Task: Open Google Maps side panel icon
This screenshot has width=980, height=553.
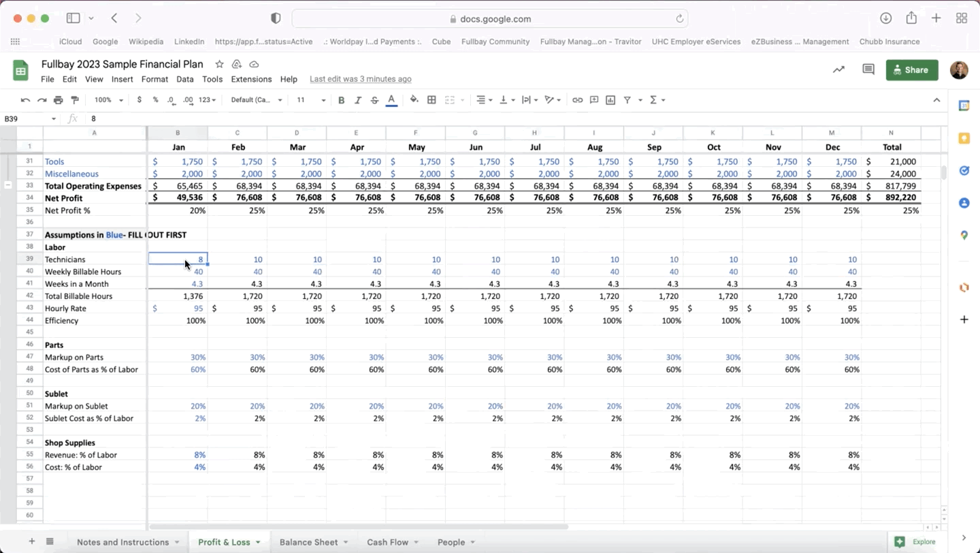Action: [964, 235]
